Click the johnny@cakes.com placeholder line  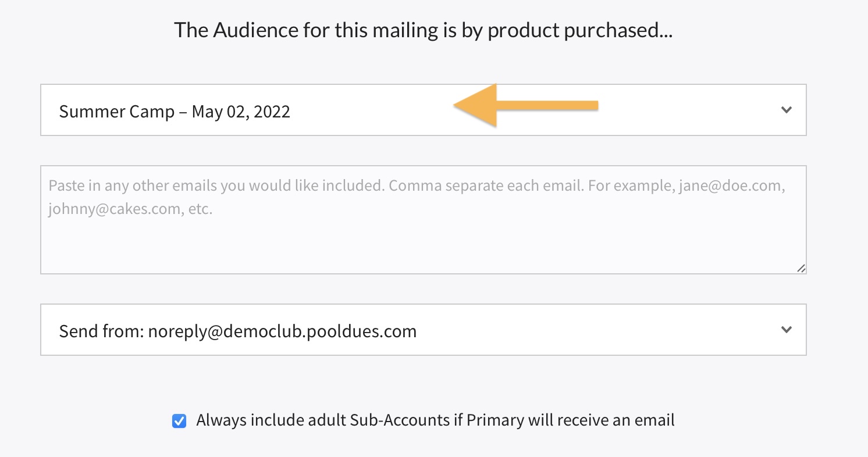[130, 209]
